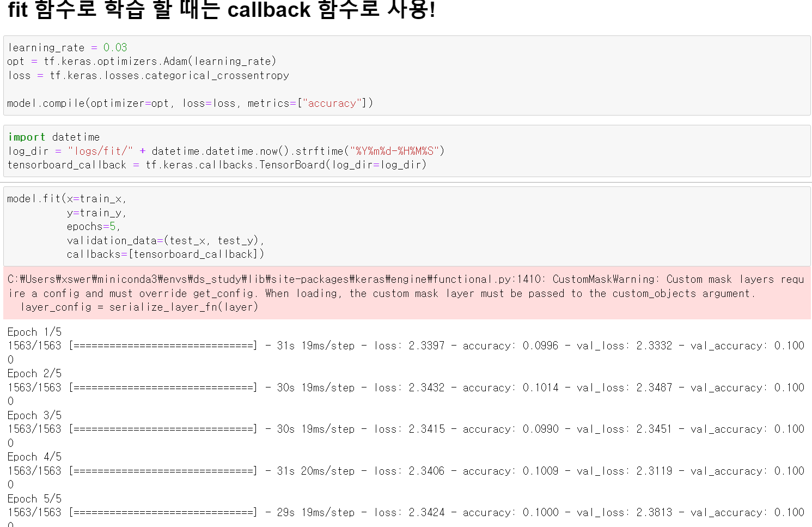Click the 'import datetime' line
Screen dimensions: 812x527
tap(54, 137)
